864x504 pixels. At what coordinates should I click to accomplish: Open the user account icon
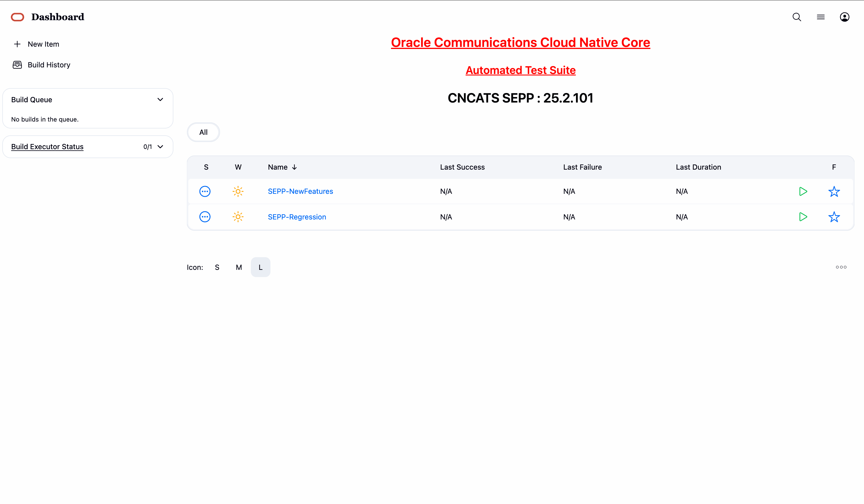(844, 17)
